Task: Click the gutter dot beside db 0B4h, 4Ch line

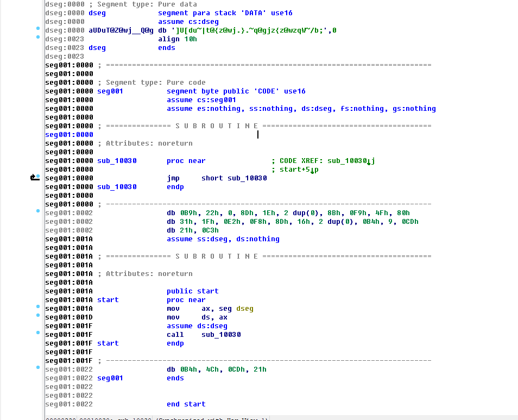Action: click(x=38, y=367)
